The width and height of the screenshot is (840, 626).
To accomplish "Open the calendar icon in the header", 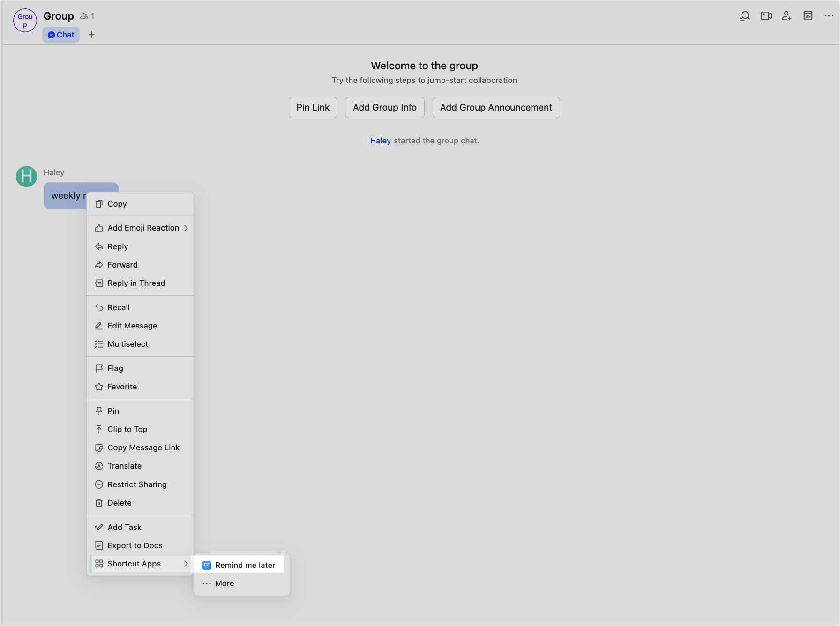I will (808, 16).
